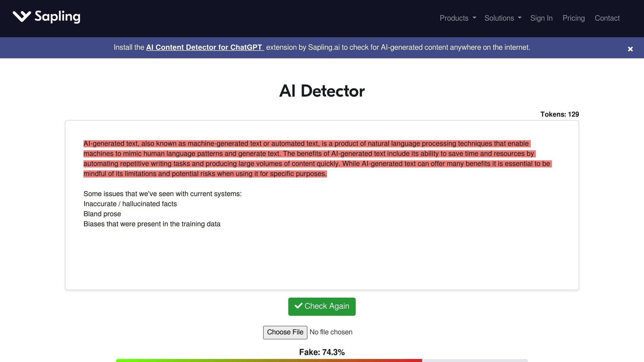Click the Fake percentage gradient bar
Image resolution: width=644 pixels, height=362 pixels.
coord(269,360)
